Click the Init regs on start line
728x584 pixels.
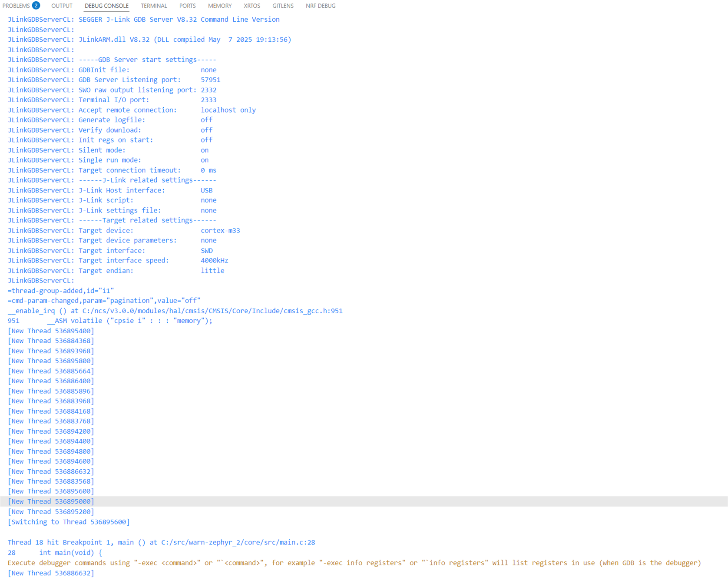(x=110, y=140)
